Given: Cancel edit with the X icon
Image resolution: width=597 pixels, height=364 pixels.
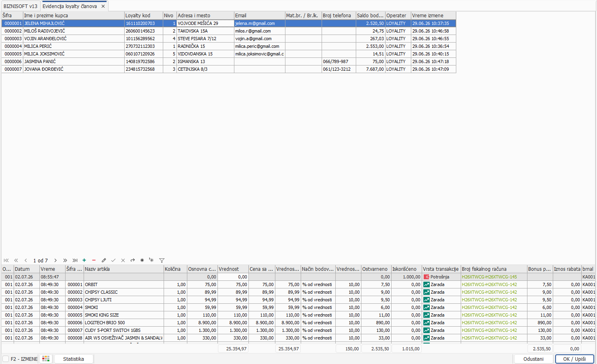Looking at the screenshot, I should 123,260.
